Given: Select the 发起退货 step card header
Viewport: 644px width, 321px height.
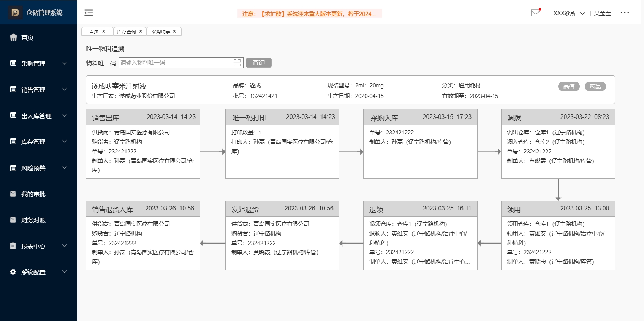Looking at the screenshot, I should click(282, 209).
